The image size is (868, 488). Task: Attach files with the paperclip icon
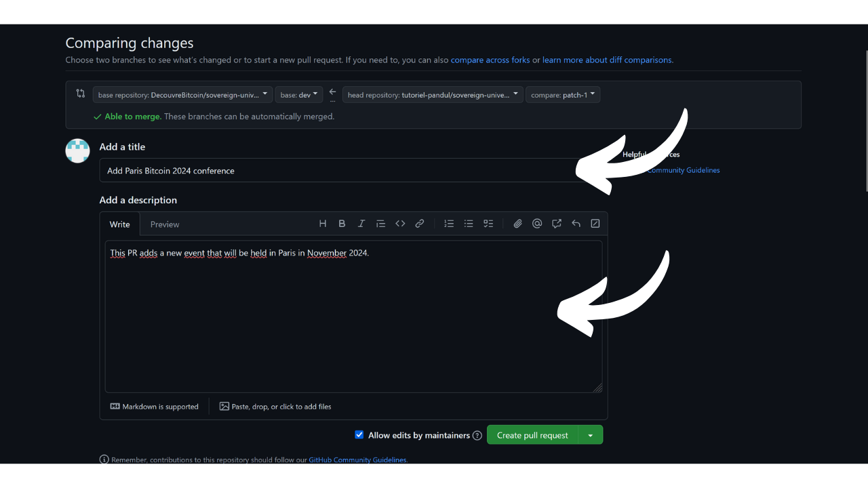pyautogui.click(x=517, y=224)
